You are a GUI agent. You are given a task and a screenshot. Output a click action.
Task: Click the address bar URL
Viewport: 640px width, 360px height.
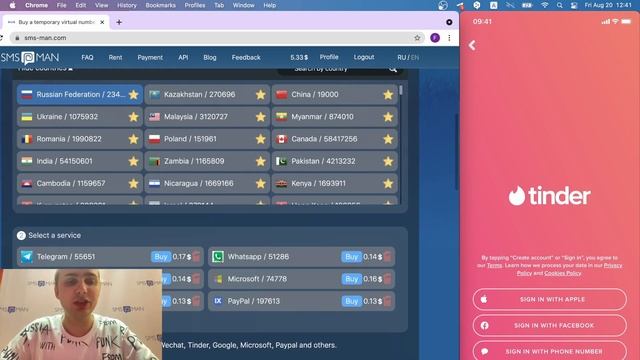(45, 38)
